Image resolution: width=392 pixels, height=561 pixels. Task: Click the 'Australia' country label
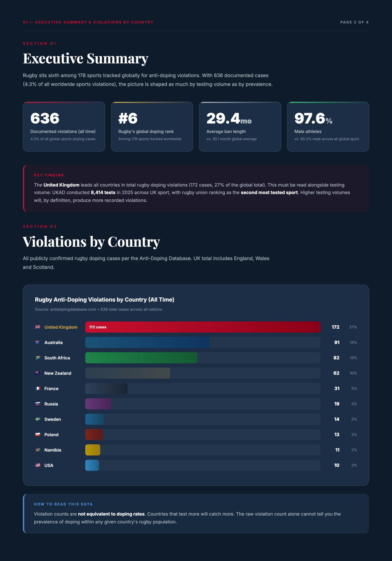[54, 342]
